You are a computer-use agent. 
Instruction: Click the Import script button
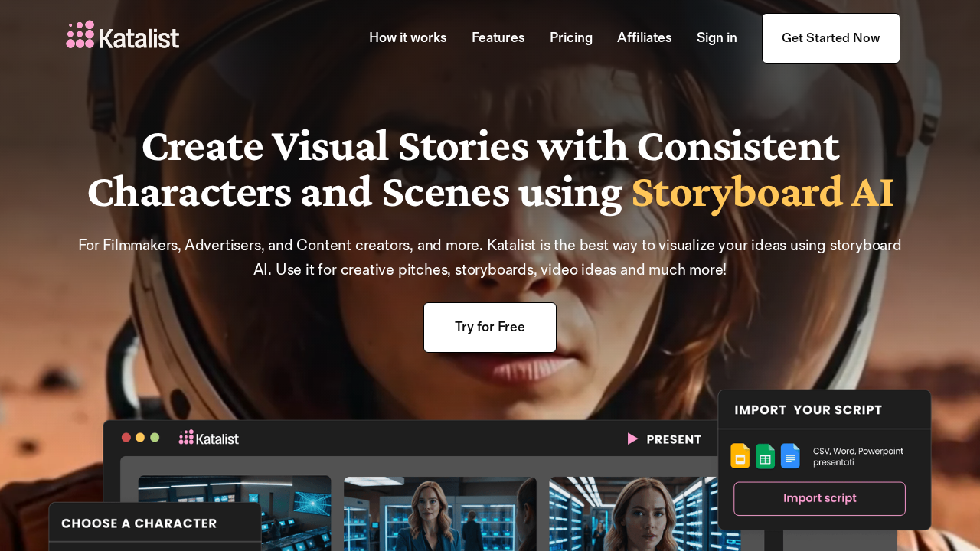pos(819,498)
